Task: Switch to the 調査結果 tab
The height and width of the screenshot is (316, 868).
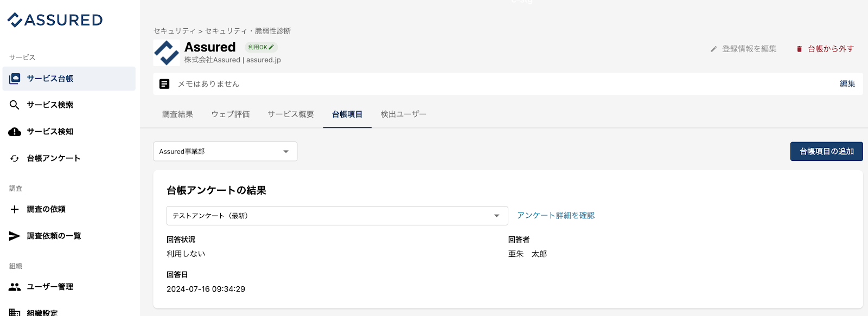Action: [x=178, y=114]
